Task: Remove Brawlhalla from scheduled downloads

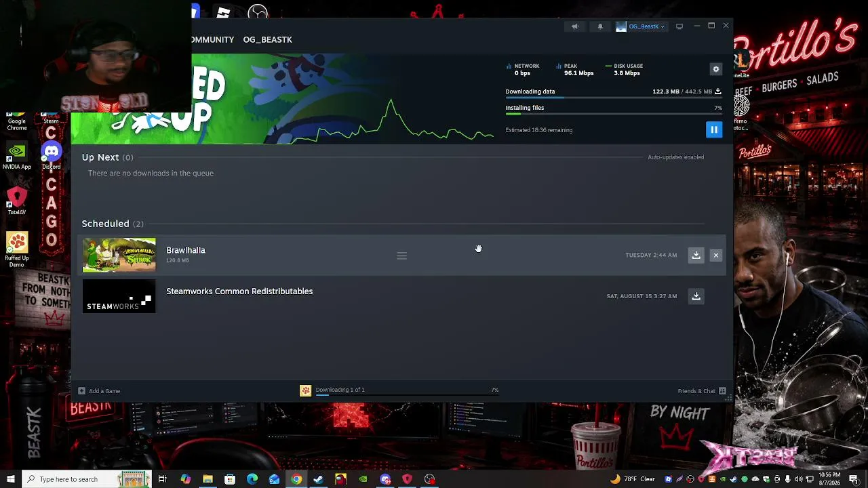Action: 716,255
